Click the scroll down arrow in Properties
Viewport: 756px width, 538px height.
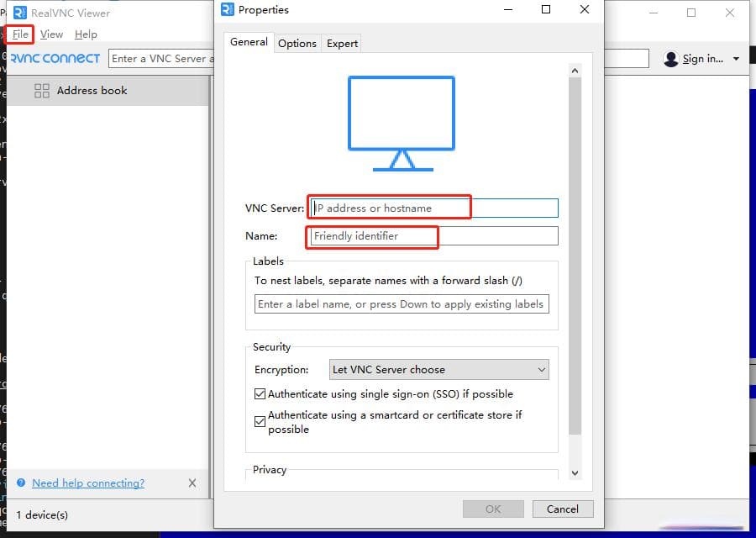point(575,473)
